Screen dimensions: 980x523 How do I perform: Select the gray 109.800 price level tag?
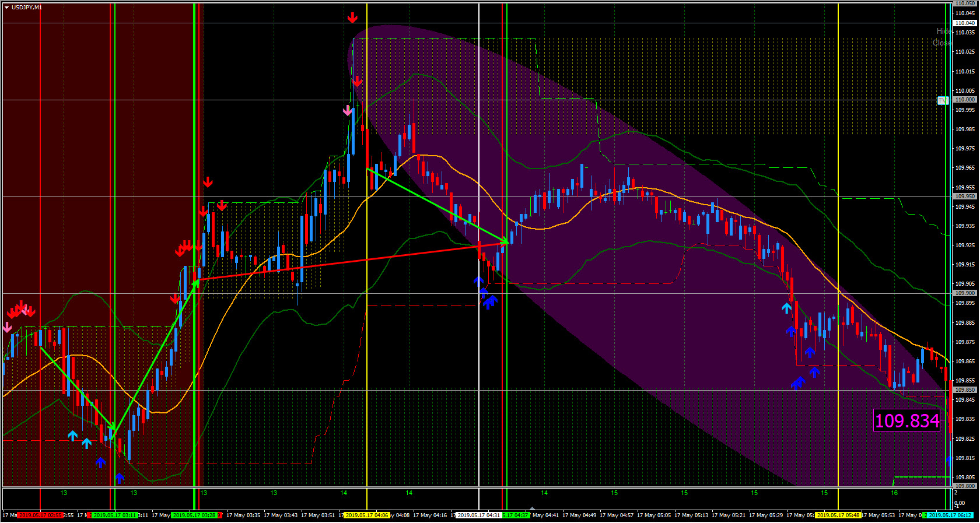[x=965, y=486]
